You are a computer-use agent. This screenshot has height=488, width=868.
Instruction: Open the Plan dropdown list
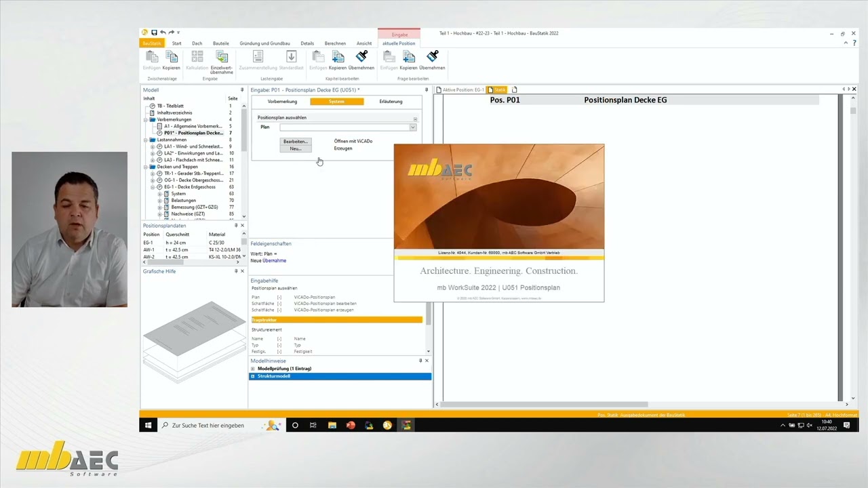pyautogui.click(x=412, y=127)
